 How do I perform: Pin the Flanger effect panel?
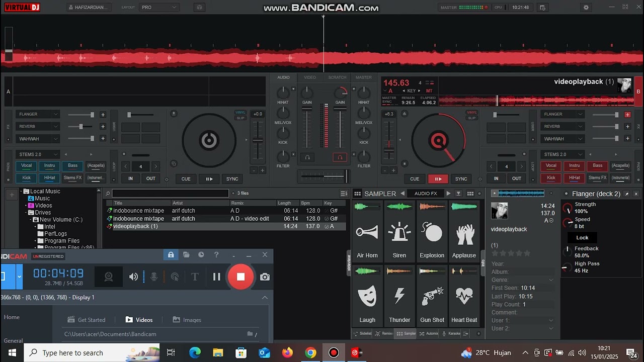click(x=627, y=194)
